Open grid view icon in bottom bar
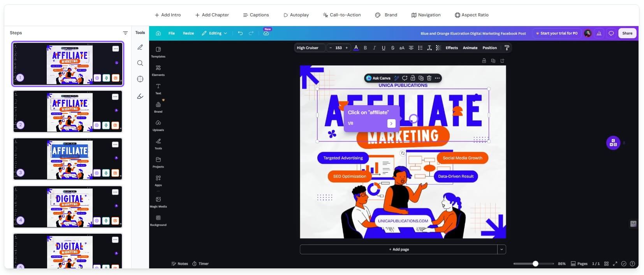 coord(606,264)
